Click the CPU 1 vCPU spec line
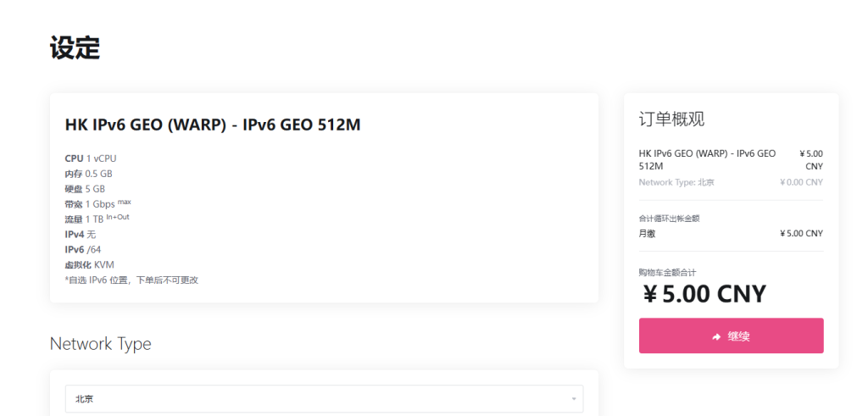Image resolution: width=868 pixels, height=416 pixels. (91, 158)
